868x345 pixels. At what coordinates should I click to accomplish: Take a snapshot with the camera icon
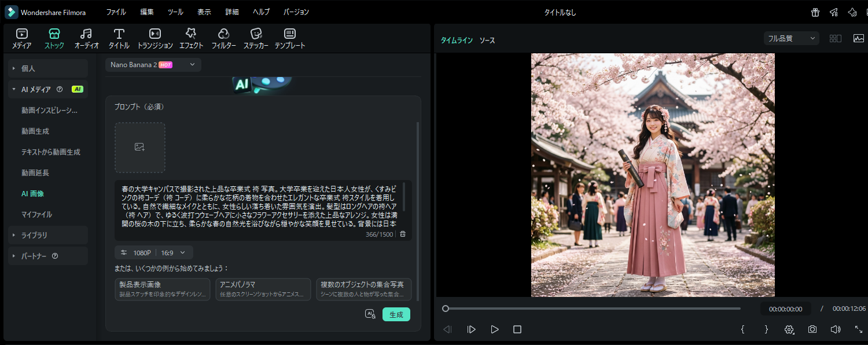tap(812, 329)
